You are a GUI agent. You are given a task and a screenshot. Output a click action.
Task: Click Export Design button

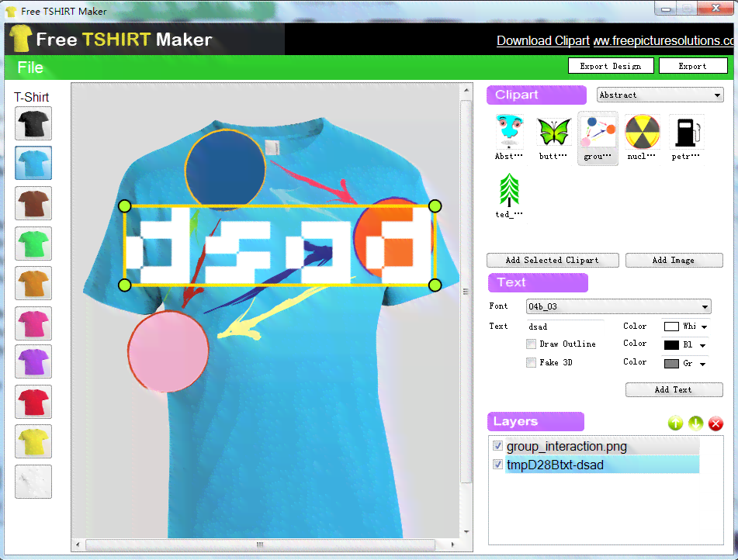tap(611, 66)
